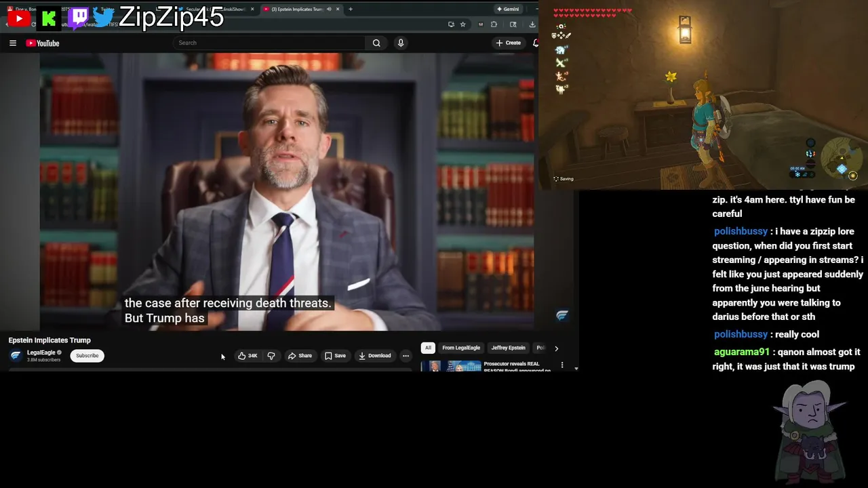Click the LegalEagle watermark on the video

pos(561,315)
